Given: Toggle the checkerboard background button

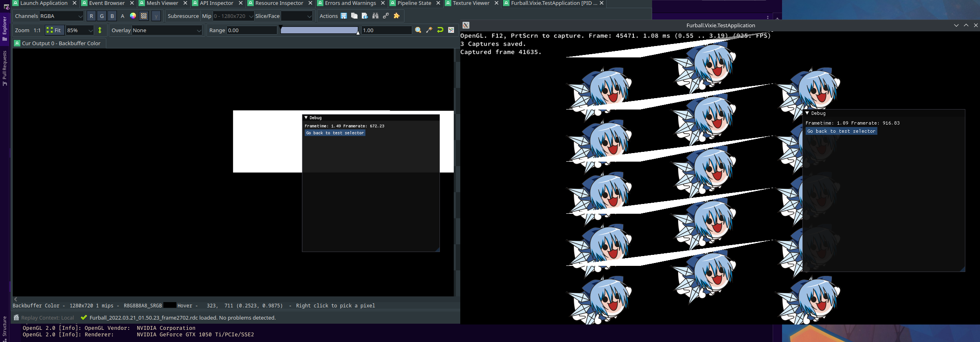Looking at the screenshot, I should tap(144, 16).
